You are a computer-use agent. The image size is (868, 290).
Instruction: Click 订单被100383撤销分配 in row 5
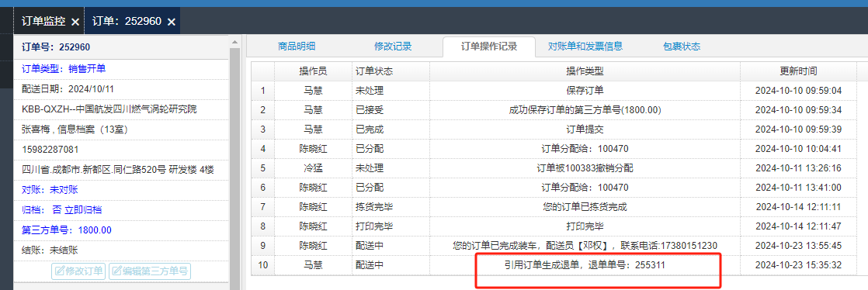(585, 168)
